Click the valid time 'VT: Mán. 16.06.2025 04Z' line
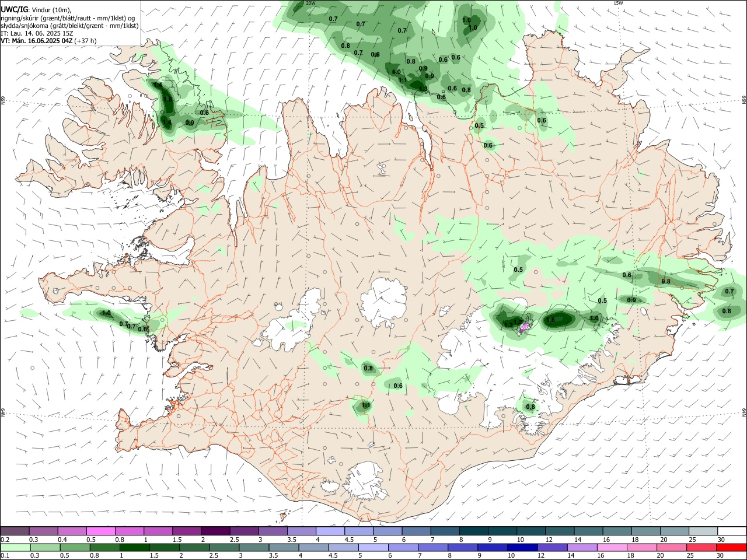This screenshot has width=747, height=560. pos(36,41)
